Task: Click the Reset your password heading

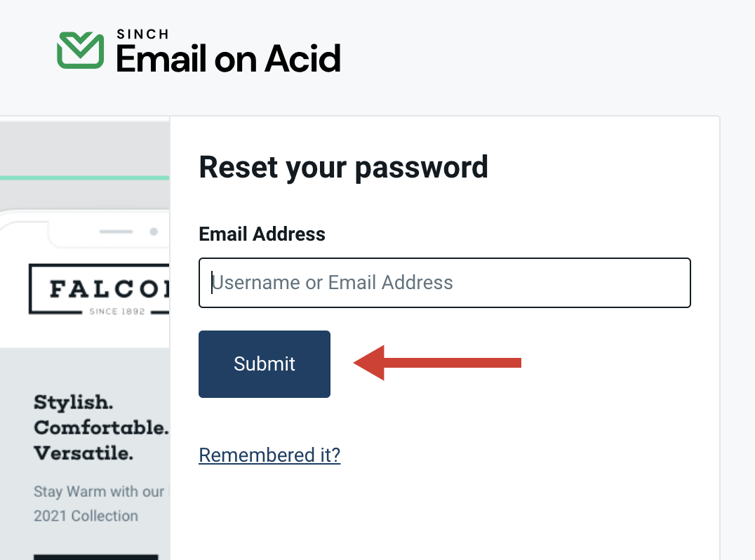Action: (344, 167)
